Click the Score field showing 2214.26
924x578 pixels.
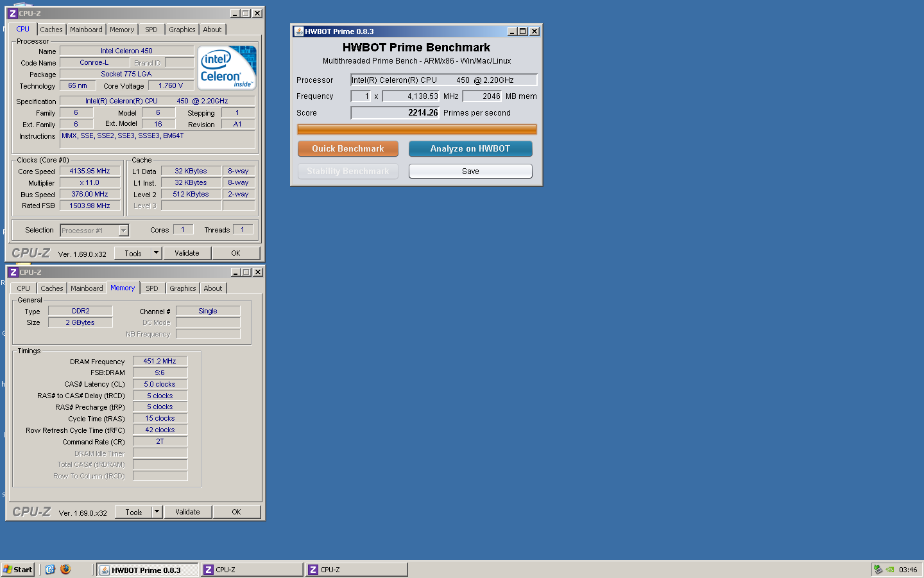(395, 113)
